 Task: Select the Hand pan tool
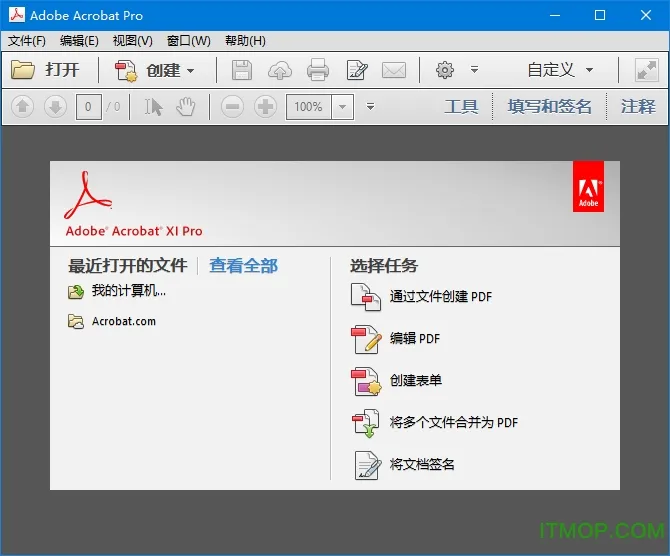(x=186, y=106)
